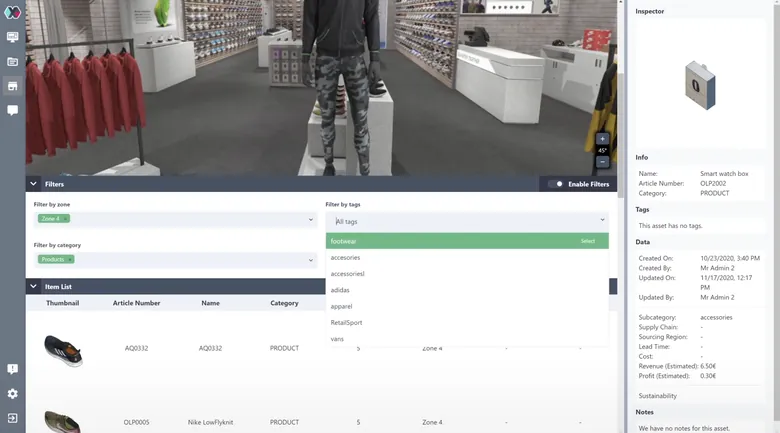Image resolution: width=780 pixels, height=433 pixels.
Task: Open the store view sidebar icon
Action: [x=12, y=86]
